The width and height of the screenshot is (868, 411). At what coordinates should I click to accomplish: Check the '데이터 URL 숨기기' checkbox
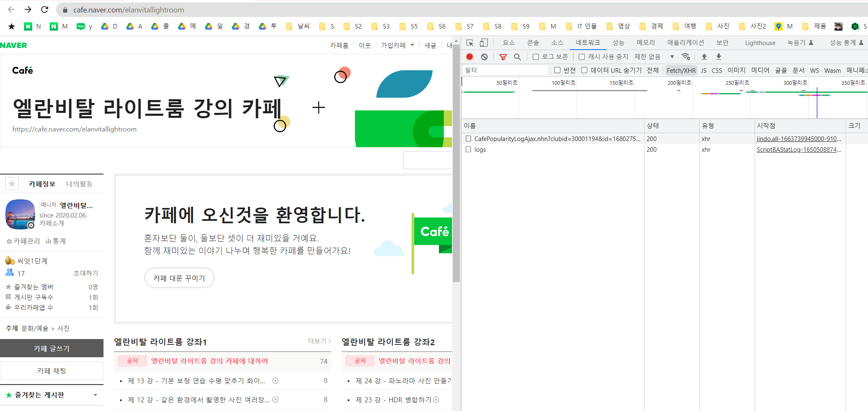(584, 70)
